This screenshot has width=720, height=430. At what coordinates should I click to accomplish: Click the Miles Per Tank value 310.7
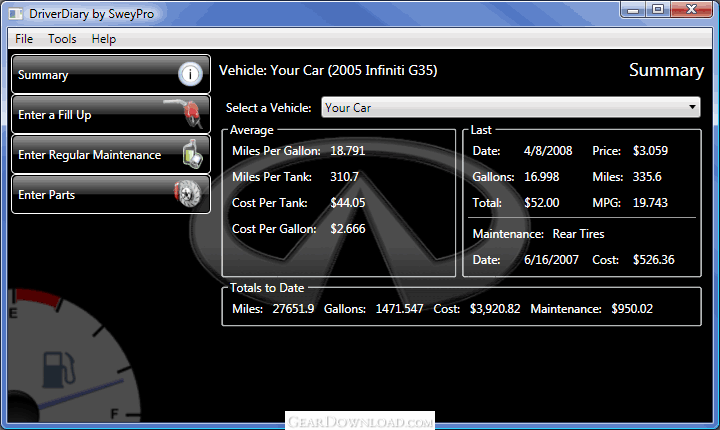[x=344, y=177]
